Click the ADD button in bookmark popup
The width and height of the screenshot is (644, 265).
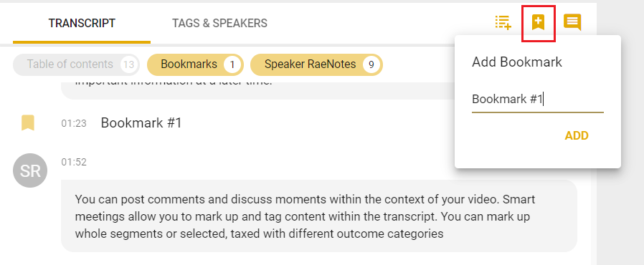coord(577,136)
